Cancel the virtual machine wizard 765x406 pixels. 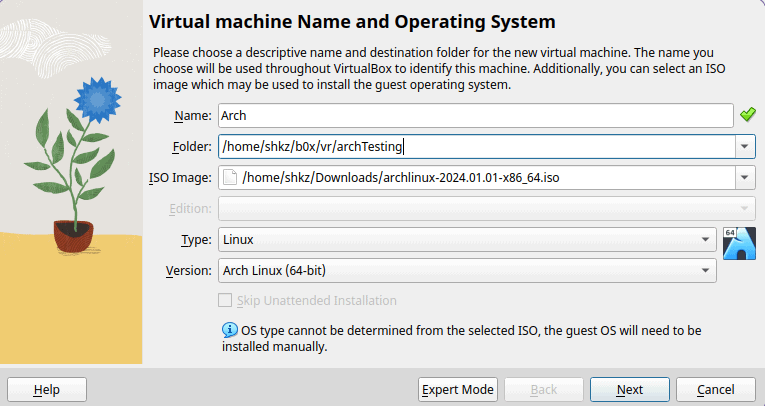pyautogui.click(x=716, y=389)
